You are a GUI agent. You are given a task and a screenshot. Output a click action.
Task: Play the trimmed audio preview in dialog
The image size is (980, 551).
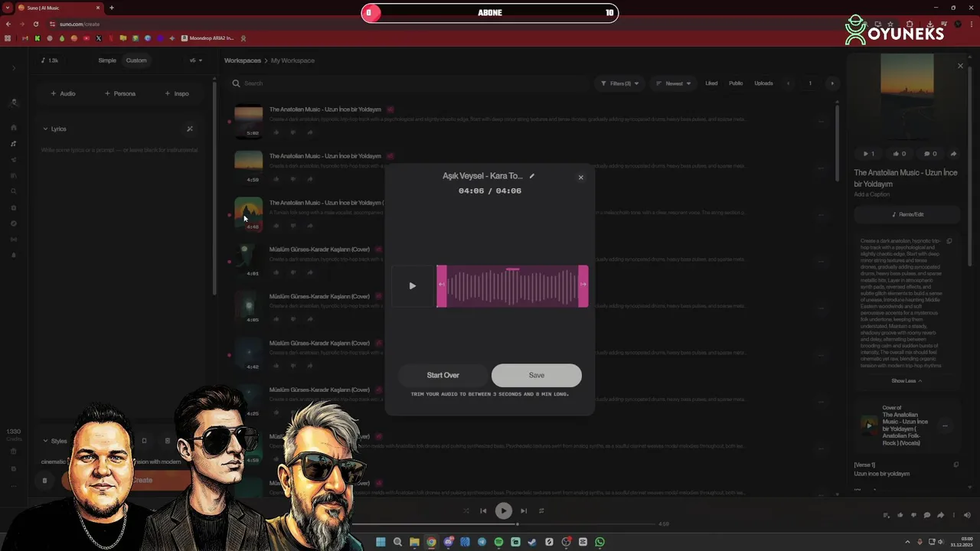point(412,286)
